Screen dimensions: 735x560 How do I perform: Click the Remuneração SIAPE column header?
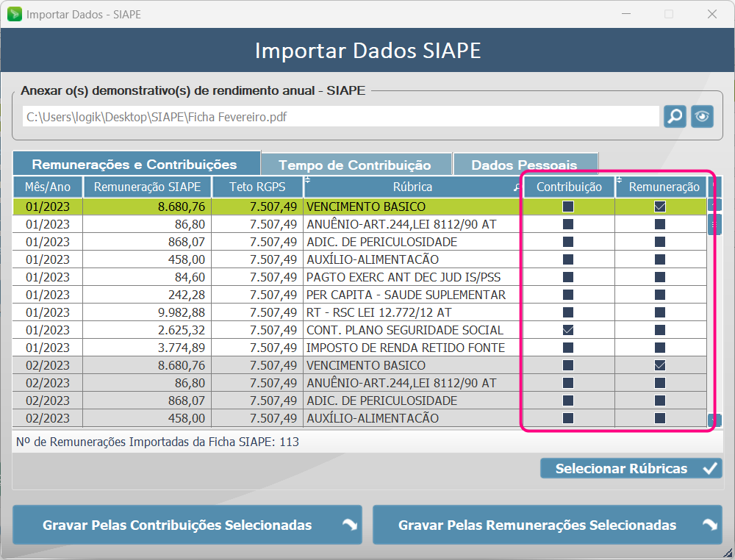click(x=147, y=187)
